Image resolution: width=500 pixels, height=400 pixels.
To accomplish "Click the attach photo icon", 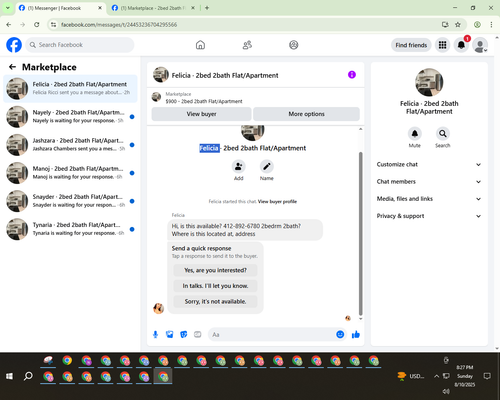I will pyautogui.click(x=170, y=334).
